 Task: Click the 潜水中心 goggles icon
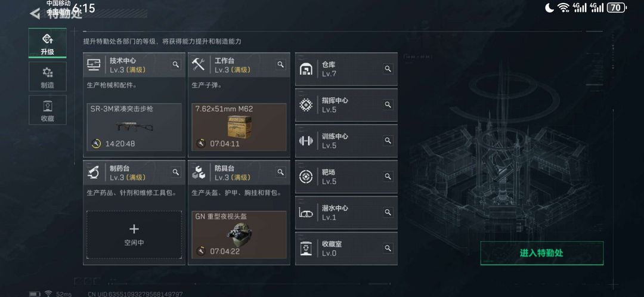click(x=306, y=213)
